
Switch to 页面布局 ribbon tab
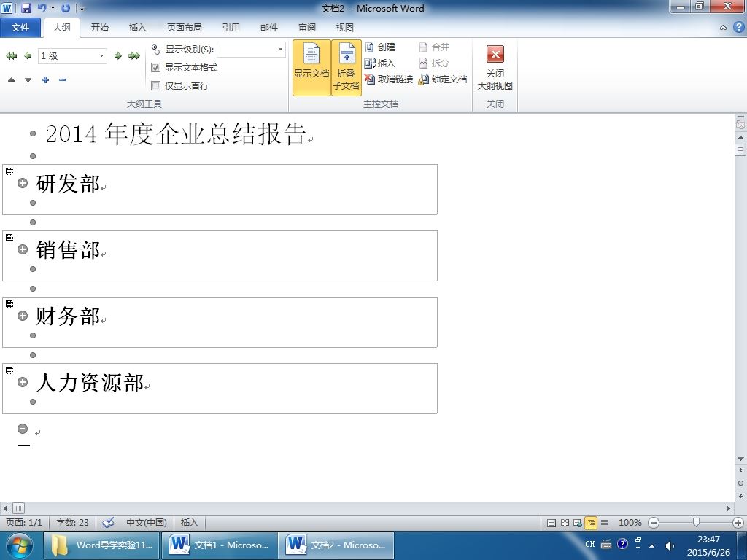tap(185, 28)
